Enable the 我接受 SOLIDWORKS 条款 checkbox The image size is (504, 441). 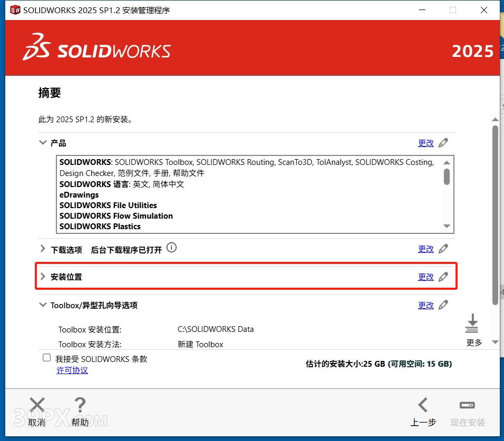[x=45, y=358]
